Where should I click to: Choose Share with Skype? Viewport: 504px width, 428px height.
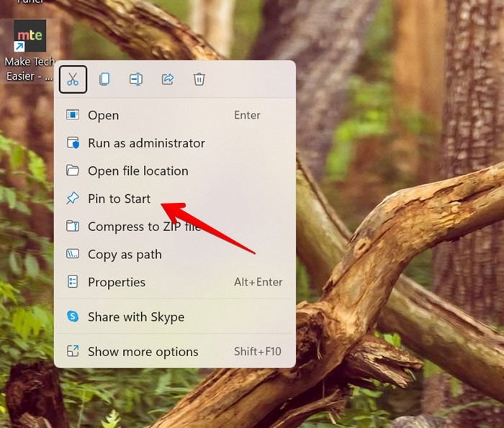point(175,317)
